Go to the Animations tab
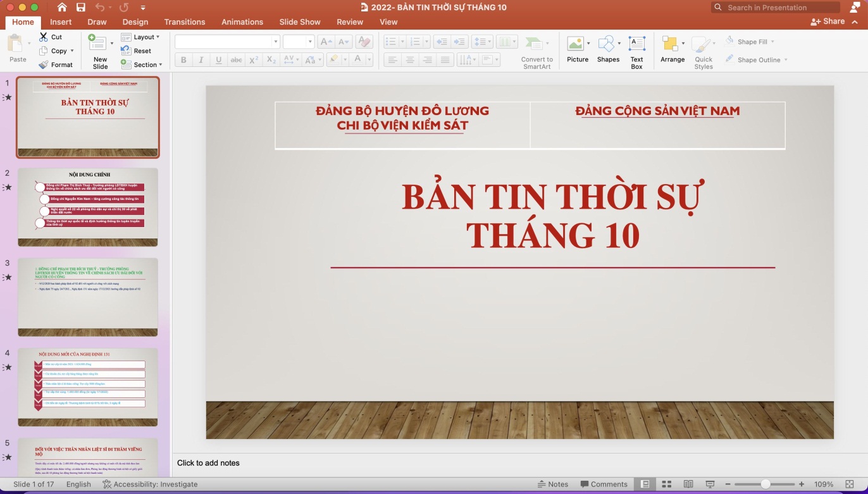Image resolution: width=868 pixels, height=494 pixels. 242,22
